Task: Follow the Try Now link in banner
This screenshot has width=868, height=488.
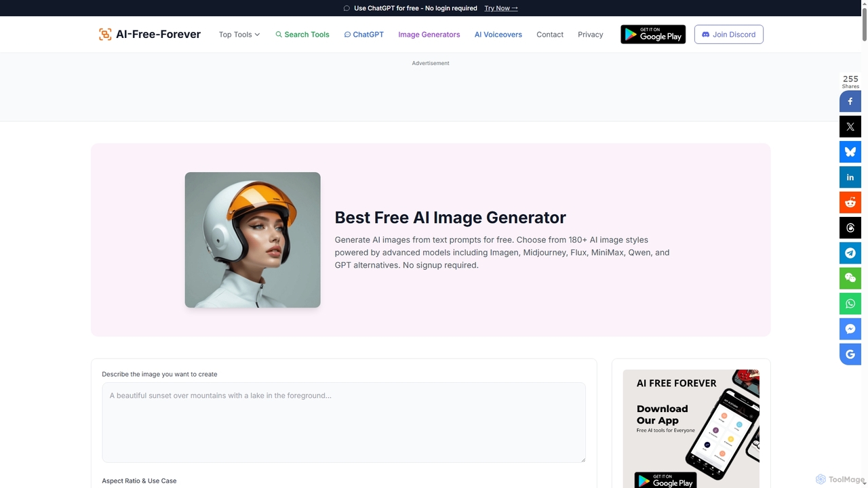Action: point(501,8)
